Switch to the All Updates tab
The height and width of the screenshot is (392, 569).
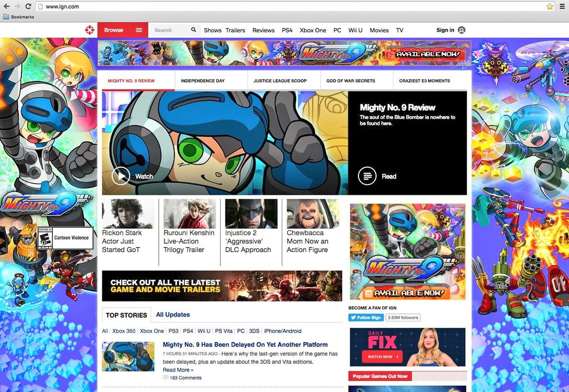173,314
